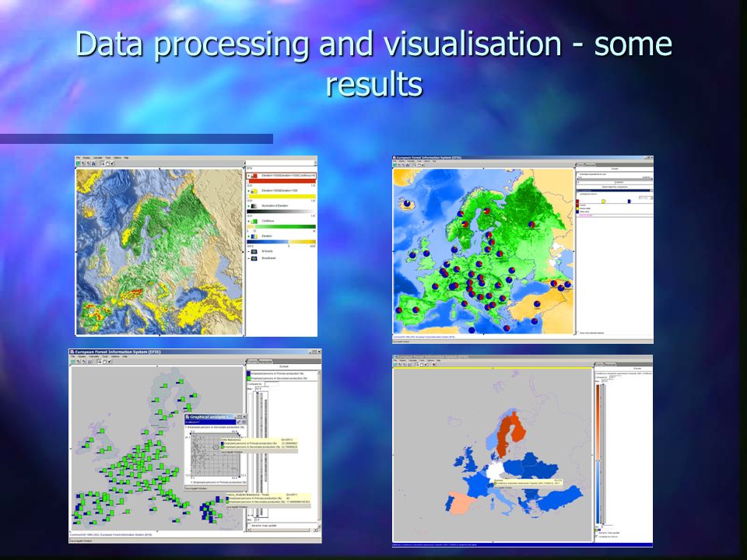Viewport: 747px width, 560px height.
Task: Click the yellow layer color bar
Action: pos(282,196)
